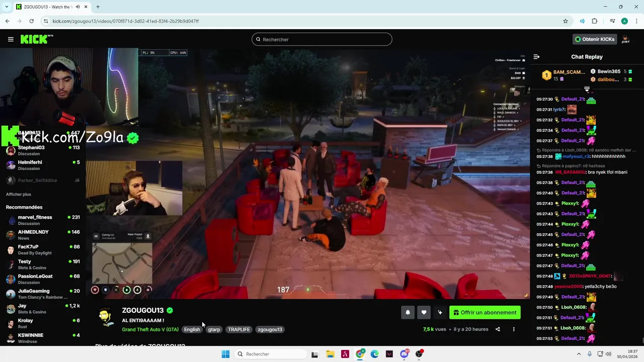Open Testy recommended channel
The width and height of the screenshot is (644, 362).
pyautogui.click(x=43, y=264)
